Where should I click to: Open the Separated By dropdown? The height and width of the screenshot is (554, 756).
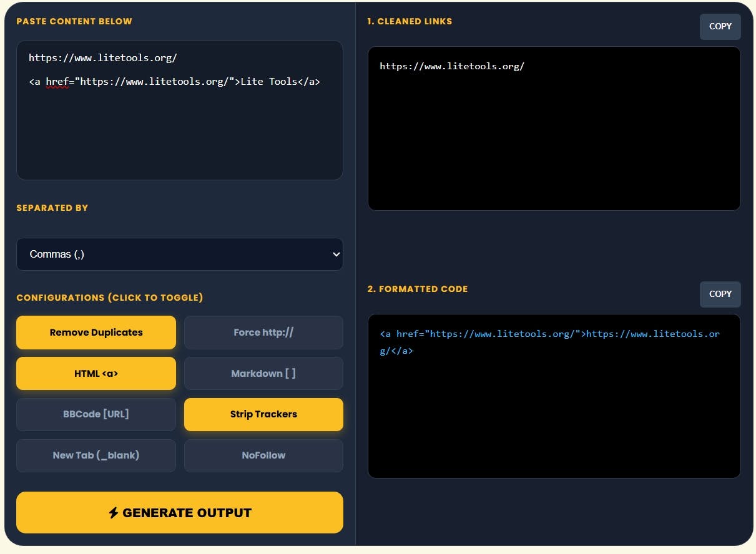click(180, 254)
